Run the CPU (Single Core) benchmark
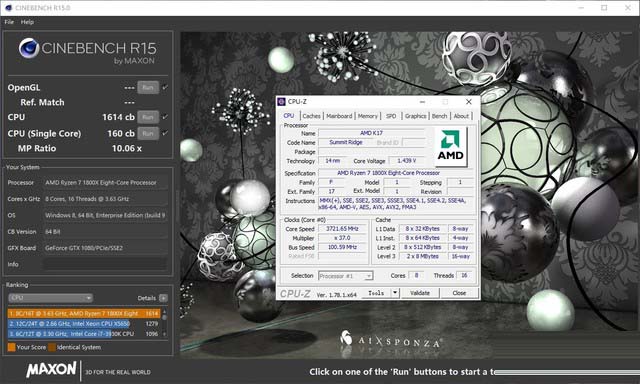Image resolution: width=640 pixels, height=384 pixels. click(148, 133)
